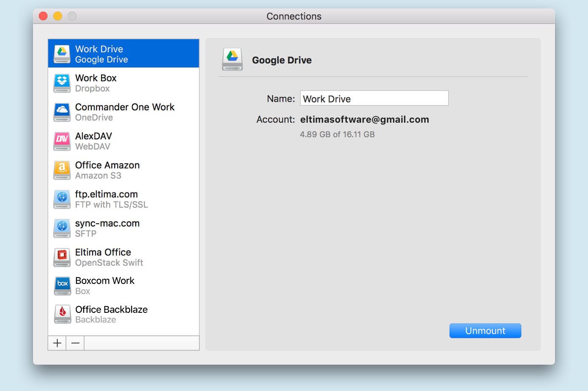Click the WebDAV subtitle under AlexDAV

pyautogui.click(x=93, y=147)
